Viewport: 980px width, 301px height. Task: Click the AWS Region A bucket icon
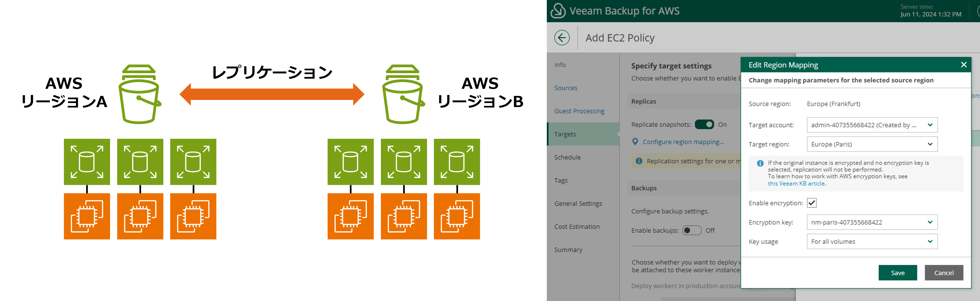coord(140,94)
